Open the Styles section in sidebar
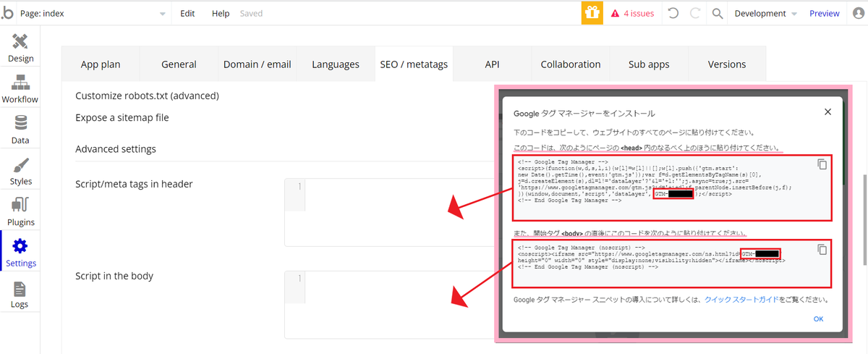 20,171
